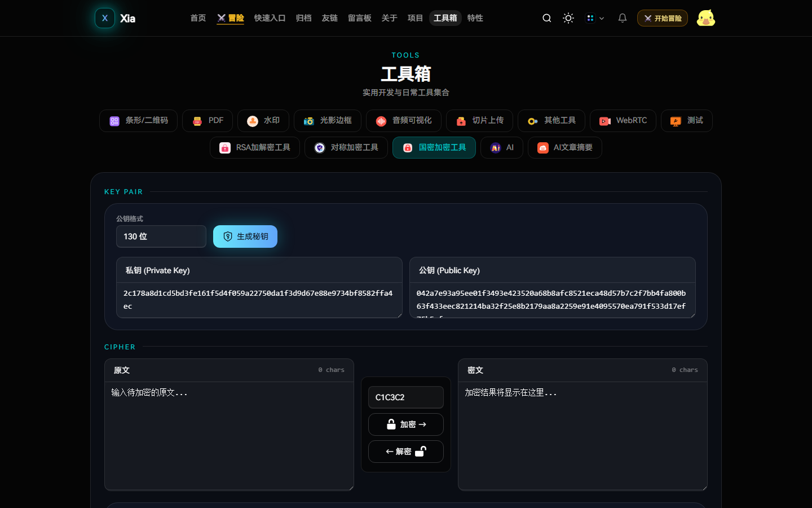Click the KEY PAIR section label
This screenshot has width=812, height=508.
click(123, 192)
